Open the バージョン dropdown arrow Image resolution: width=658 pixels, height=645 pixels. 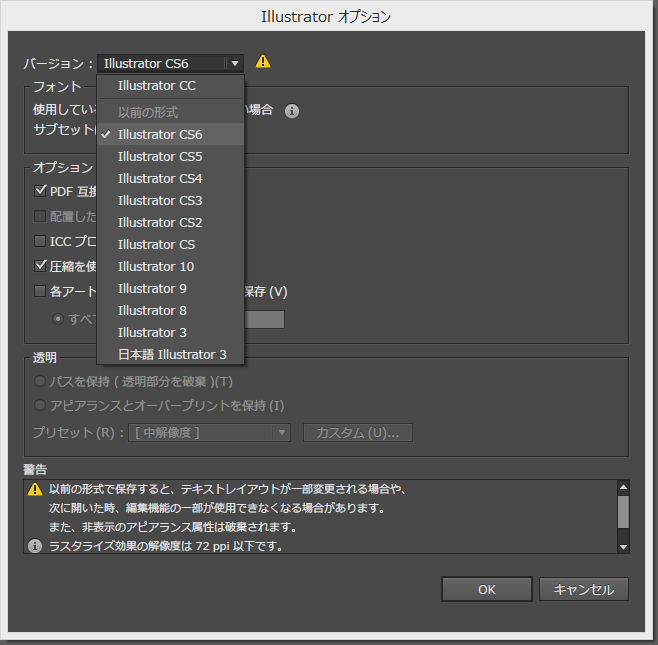pyautogui.click(x=235, y=63)
